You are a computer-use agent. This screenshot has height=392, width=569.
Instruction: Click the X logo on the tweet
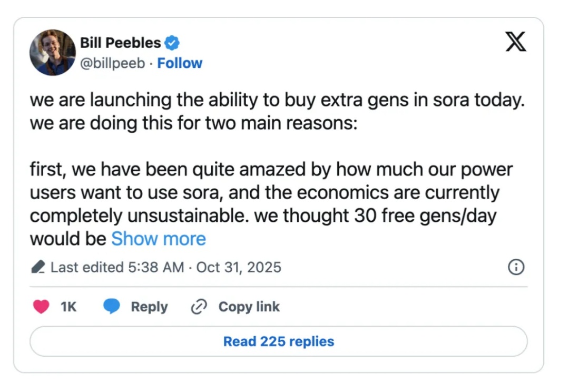[515, 42]
